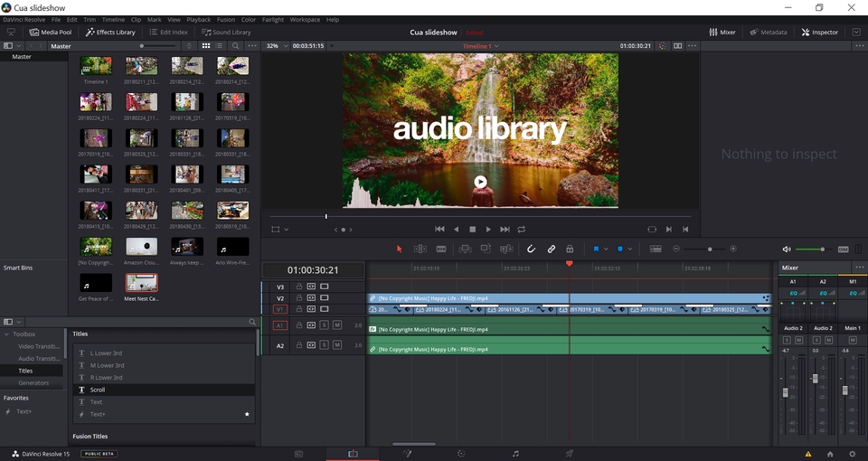The height and width of the screenshot is (461, 868).
Task: Search the media pool with magnifier
Action: click(x=236, y=46)
